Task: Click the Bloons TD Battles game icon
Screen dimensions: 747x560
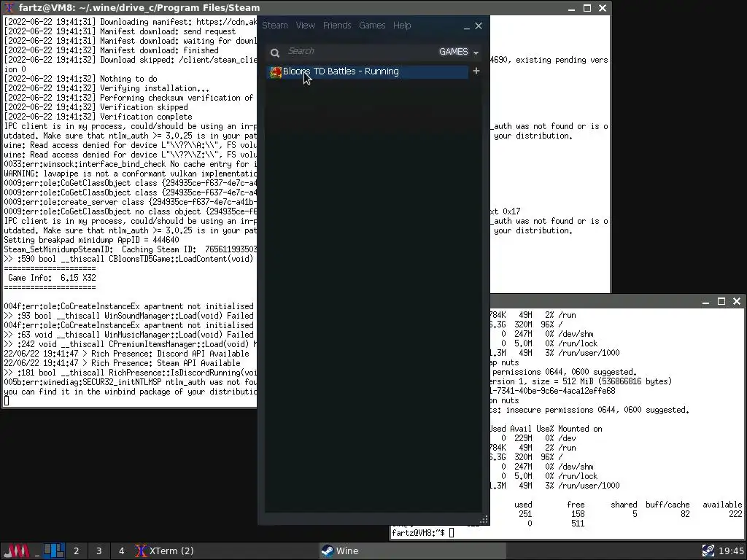Action: click(x=276, y=72)
